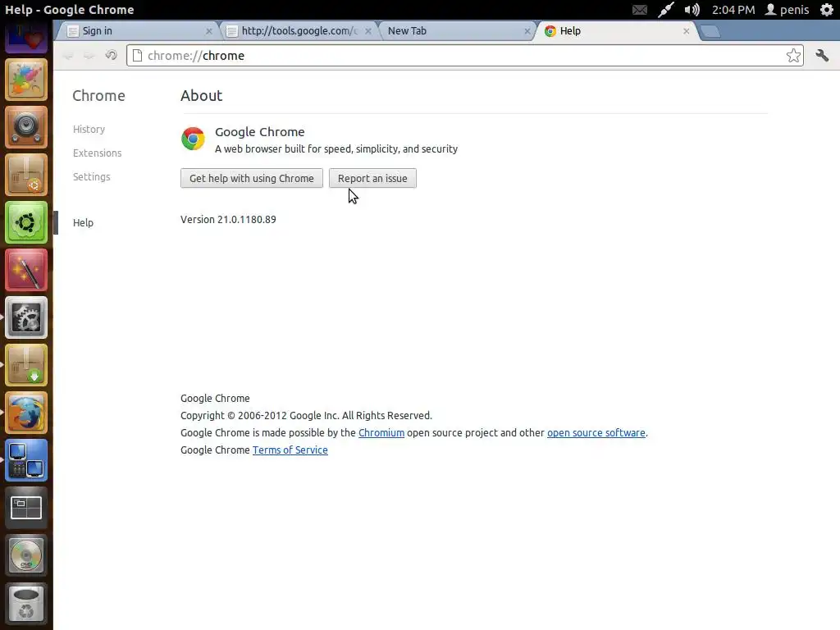Open the network connection indicator in panel
The height and width of the screenshot is (630, 840).
[x=665, y=10]
